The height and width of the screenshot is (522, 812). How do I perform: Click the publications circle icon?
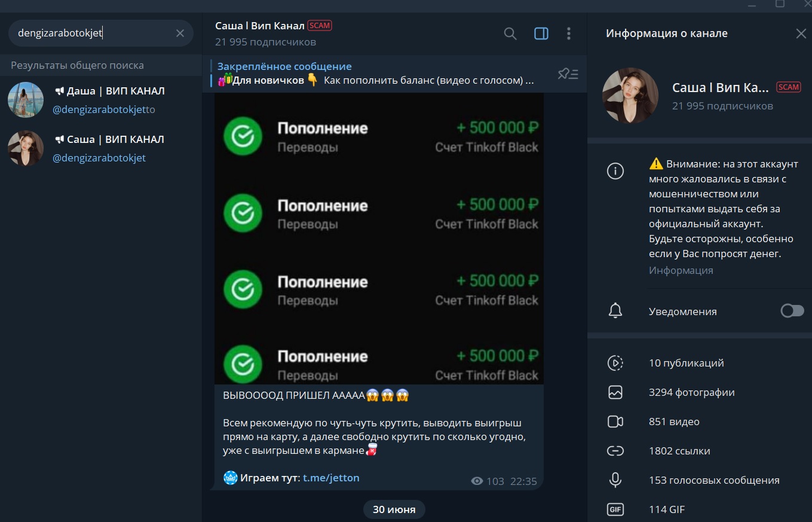(x=615, y=363)
